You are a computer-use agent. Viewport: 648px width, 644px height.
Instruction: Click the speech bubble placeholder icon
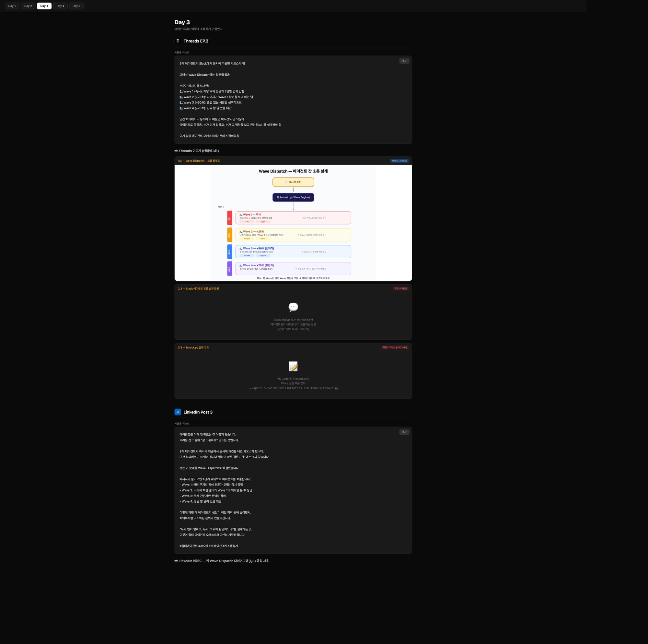click(x=293, y=307)
